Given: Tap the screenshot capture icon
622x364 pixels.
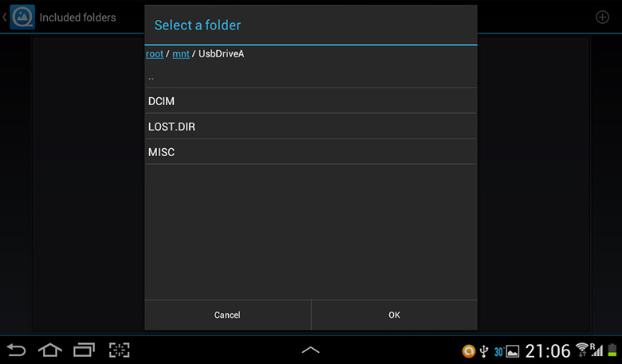Looking at the screenshot, I should (120, 350).
